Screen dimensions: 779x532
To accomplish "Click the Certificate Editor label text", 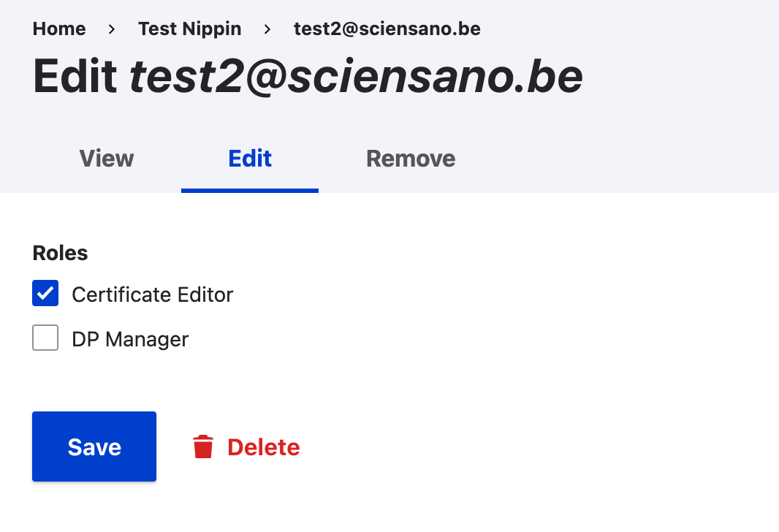I will click(x=152, y=294).
